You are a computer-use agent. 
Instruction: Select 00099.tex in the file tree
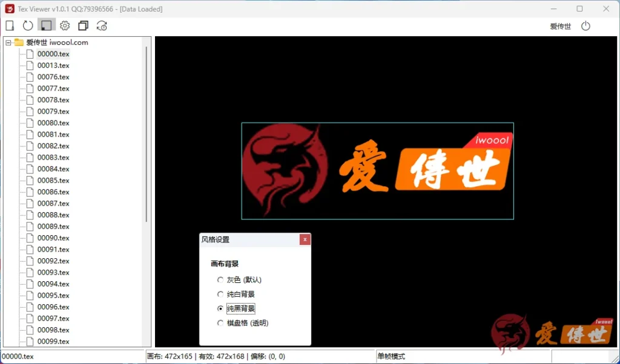(53, 341)
